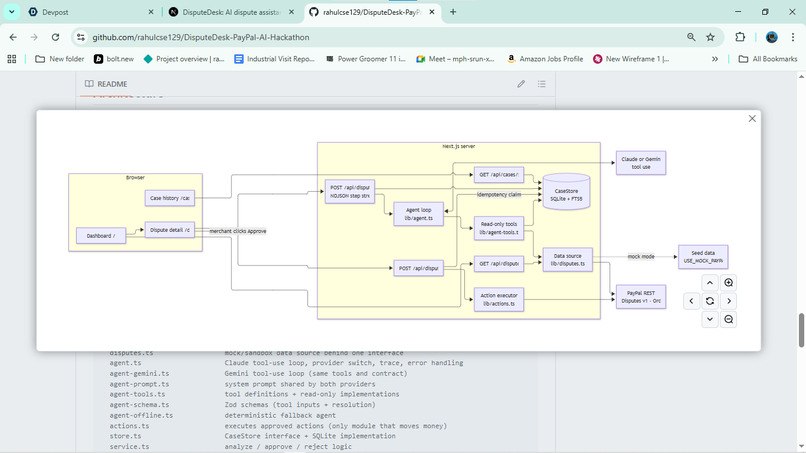Click 'deterministic fallback agent' description text

pos(280,415)
